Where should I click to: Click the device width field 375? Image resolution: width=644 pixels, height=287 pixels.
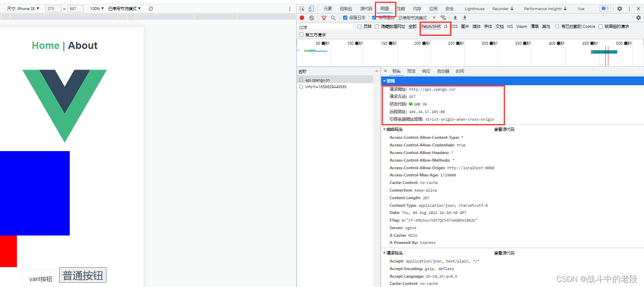(54, 8)
